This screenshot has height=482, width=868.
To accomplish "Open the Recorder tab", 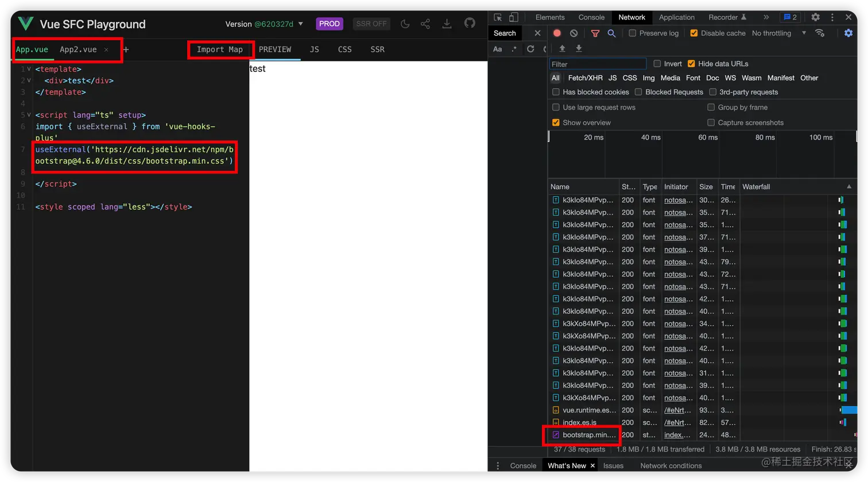I will point(727,17).
